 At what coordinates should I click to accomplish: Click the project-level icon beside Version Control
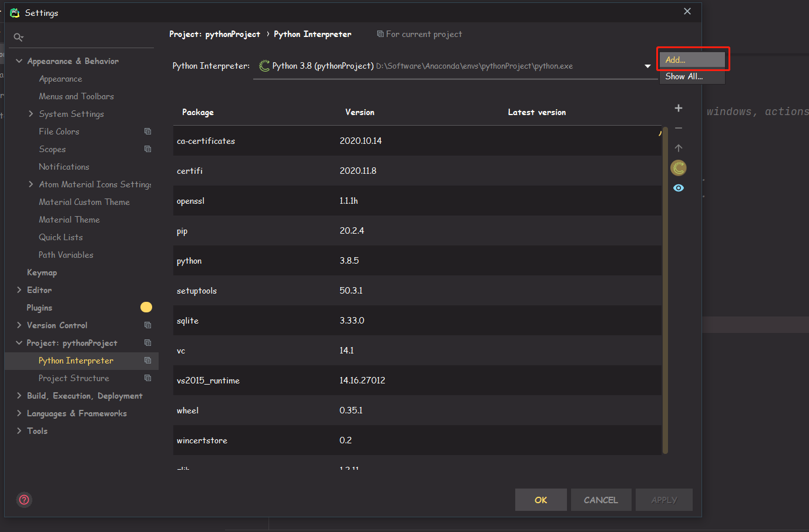(x=148, y=325)
